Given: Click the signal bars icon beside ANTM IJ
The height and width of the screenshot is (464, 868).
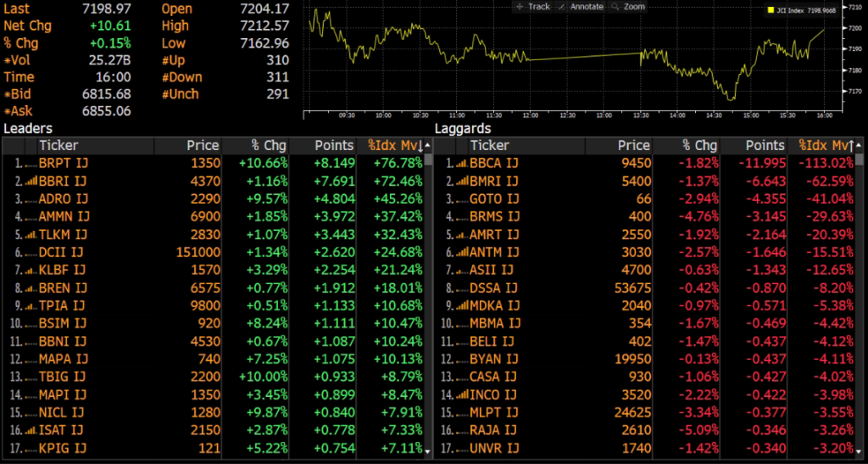Looking at the screenshot, I should point(462,253).
